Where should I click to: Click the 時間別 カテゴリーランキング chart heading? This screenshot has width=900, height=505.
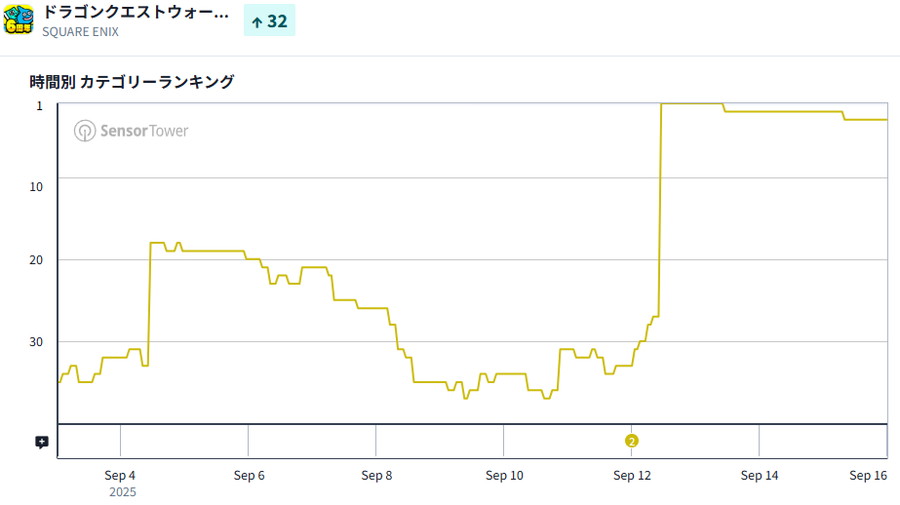pos(132,82)
